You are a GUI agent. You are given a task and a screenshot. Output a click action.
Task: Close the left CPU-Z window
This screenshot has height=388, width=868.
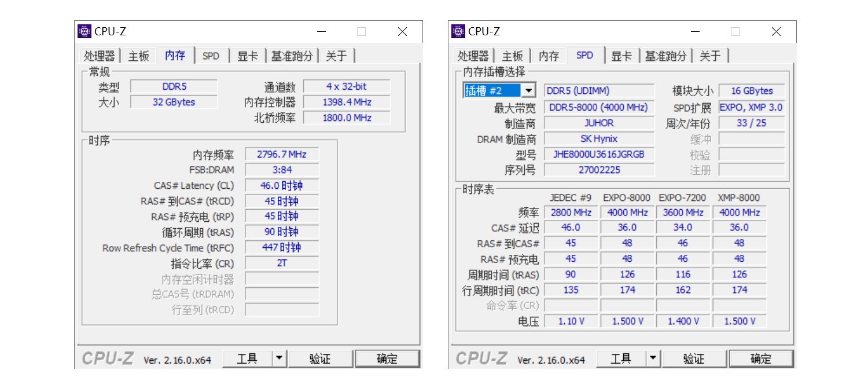click(402, 31)
